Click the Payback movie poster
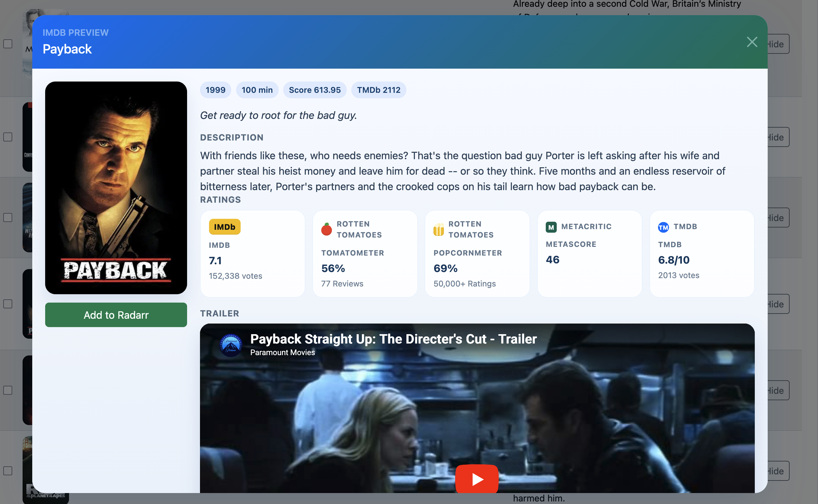Screen dimensions: 818x504 [116, 188]
